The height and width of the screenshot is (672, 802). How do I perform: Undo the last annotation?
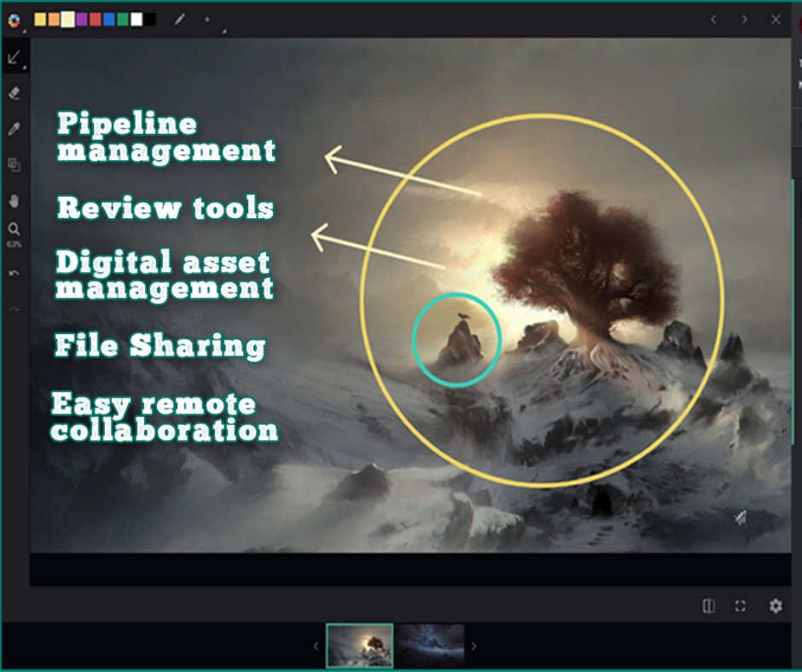tap(14, 271)
